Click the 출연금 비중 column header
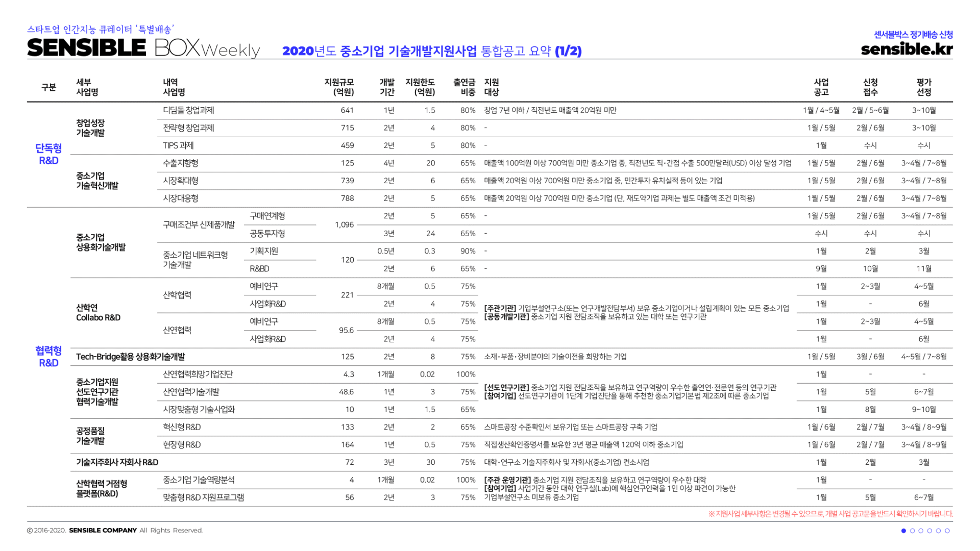 tap(464, 87)
